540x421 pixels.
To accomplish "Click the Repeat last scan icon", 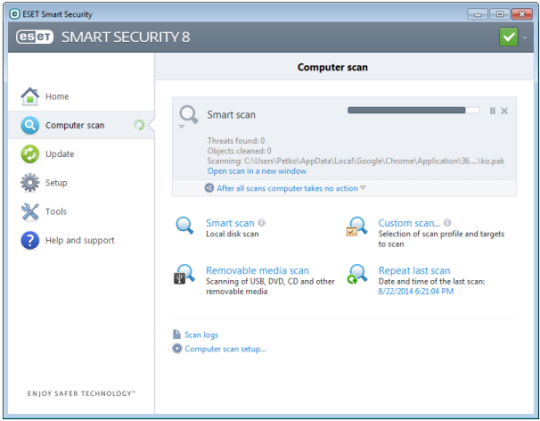I will [357, 274].
